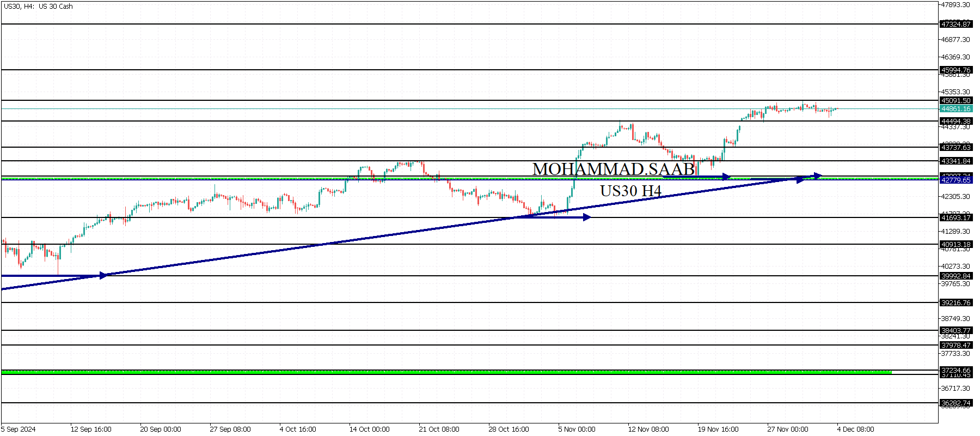Click the 41289.30 price axis label
Image resolution: width=980 pixels, height=436 pixels.
point(956,232)
